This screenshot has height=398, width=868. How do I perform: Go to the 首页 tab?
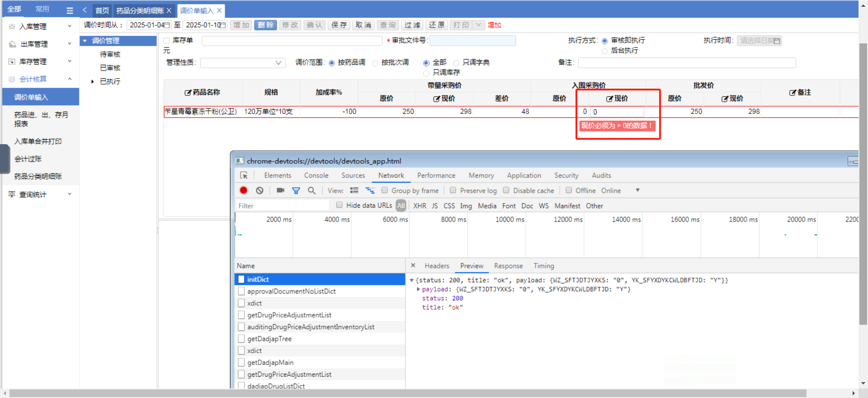(102, 10)
